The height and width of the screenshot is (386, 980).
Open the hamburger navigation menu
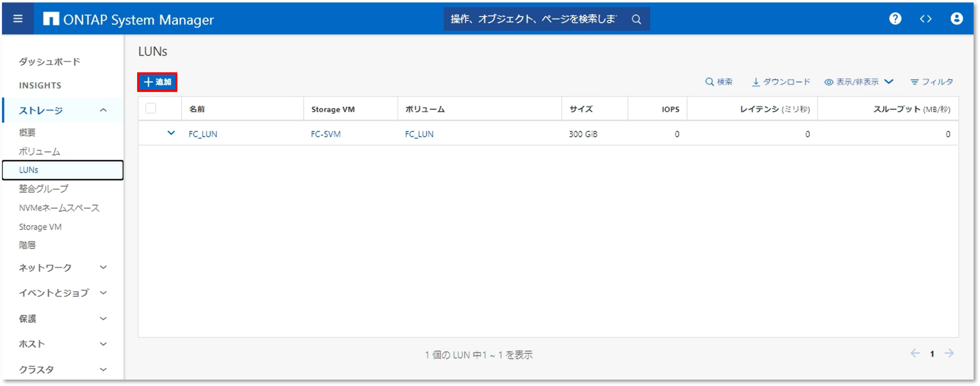click(x=17, y=19)
